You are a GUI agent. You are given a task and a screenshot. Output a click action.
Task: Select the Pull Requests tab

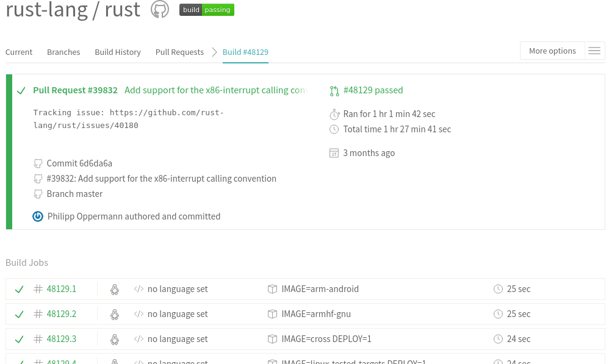coord(179,52)
